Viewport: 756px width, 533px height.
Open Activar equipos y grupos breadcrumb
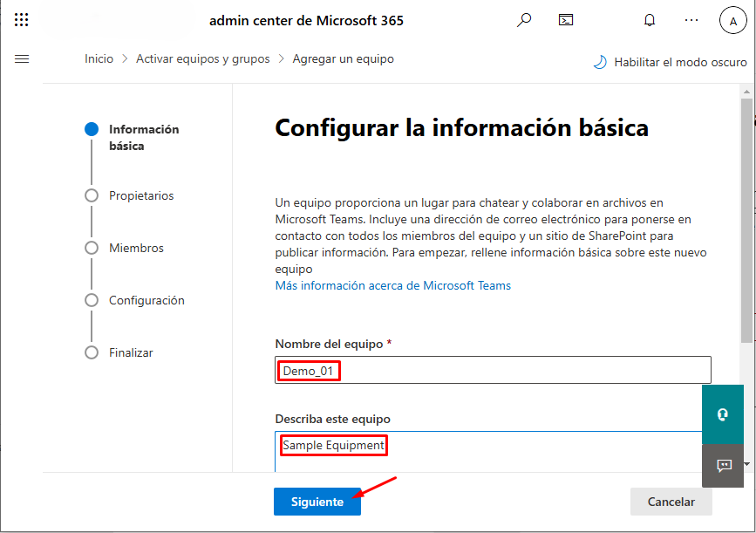click(x=202, y=58)
